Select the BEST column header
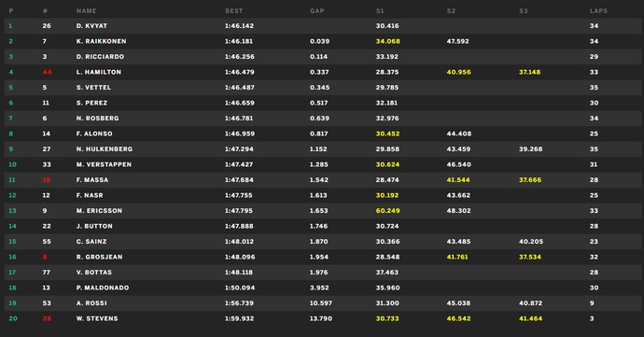 tap(234, 11)
